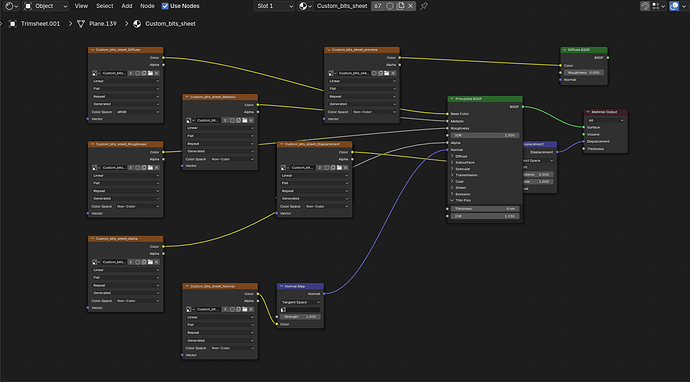Click the Custom_bits_sheet material breadcrumb icon
The width and height of the screenshot is (690, 382).
(x=137, y=24)
